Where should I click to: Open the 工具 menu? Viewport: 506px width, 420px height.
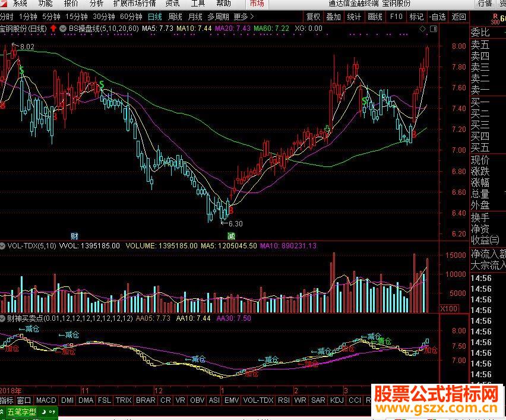[x=198, y=4]
